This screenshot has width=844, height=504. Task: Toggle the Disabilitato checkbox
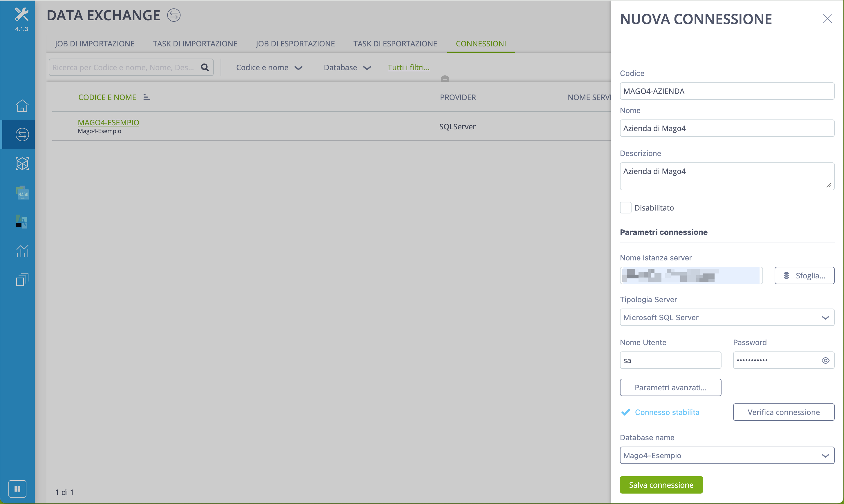click(625, 208)
